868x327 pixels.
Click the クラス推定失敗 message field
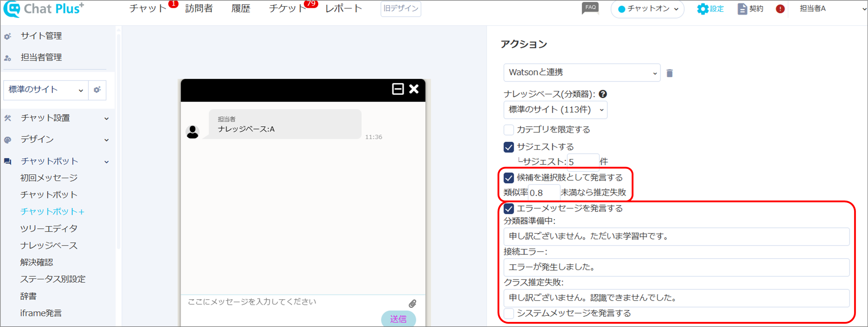[x=676, y=298]
